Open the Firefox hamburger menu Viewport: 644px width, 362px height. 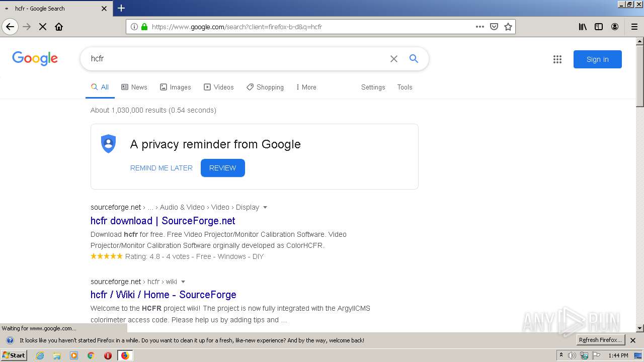[634, 27]
